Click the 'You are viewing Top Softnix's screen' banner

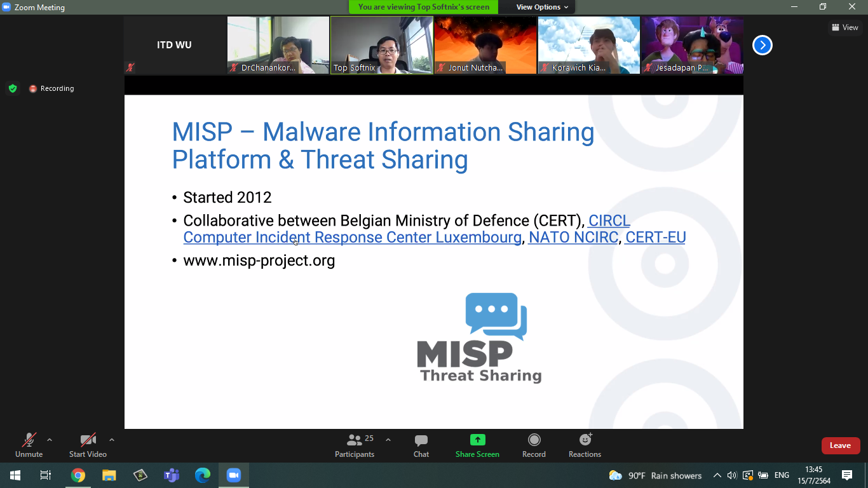click(x=423, y=7)
